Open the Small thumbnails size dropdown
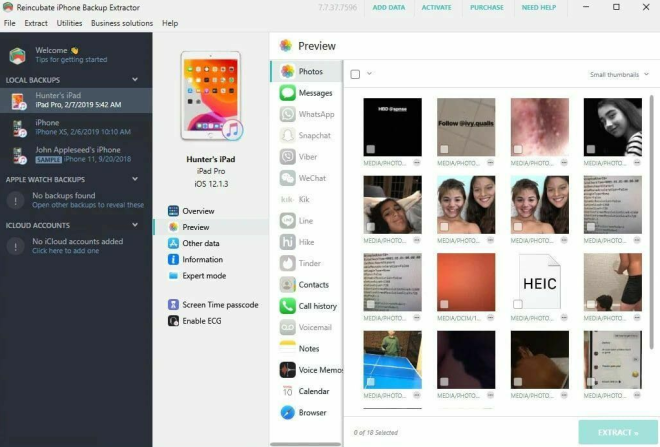This screenshot has width=660, height=447. pyautogui.click(x=619, y=74)
